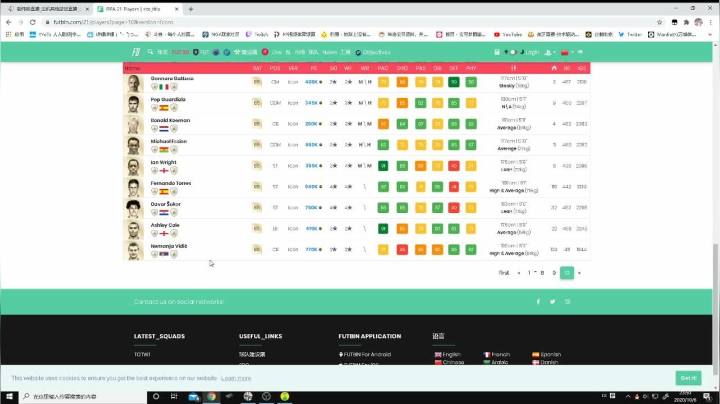The height and width of the screenshot is (404, 720).
Task: Open the Chrome profile avatar
Action: pyautogui.click(x=698, y=22)
